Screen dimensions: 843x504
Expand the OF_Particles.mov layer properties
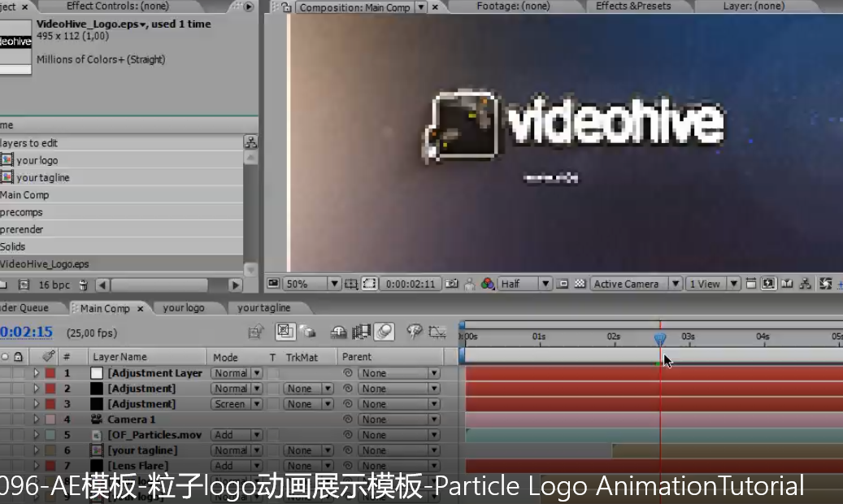(x=36, y=435)
